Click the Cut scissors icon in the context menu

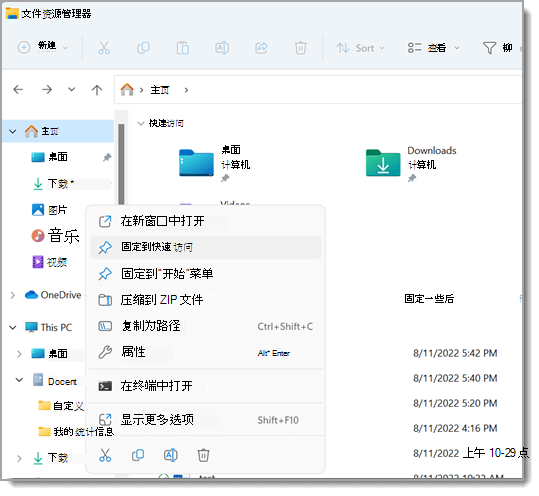coord(105,455)
